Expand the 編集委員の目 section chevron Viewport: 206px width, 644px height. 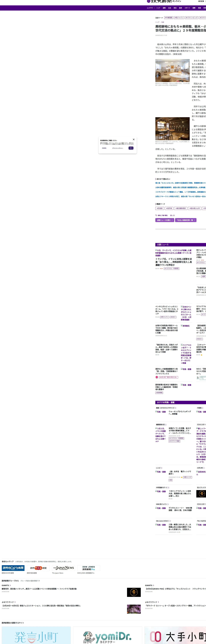(166, 425)
